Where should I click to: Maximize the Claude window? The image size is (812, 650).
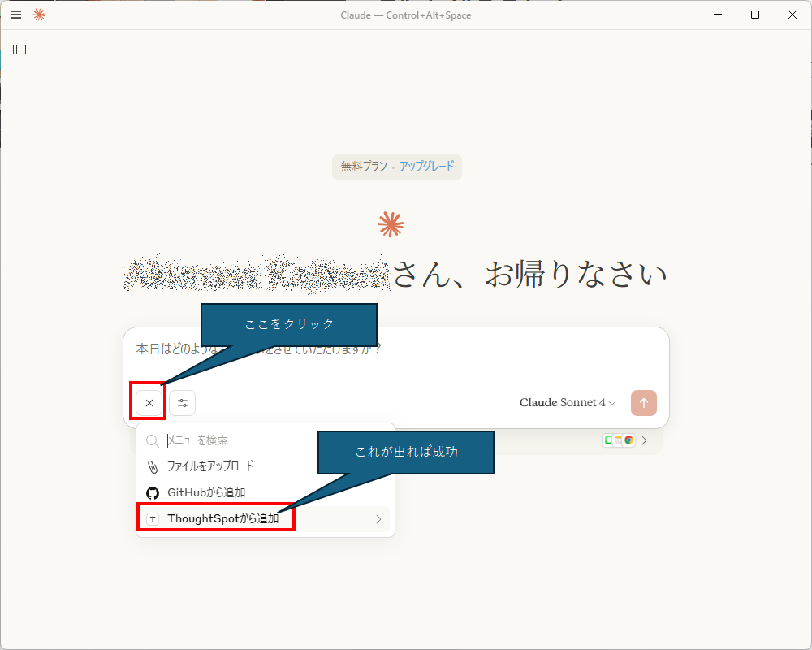755,15
